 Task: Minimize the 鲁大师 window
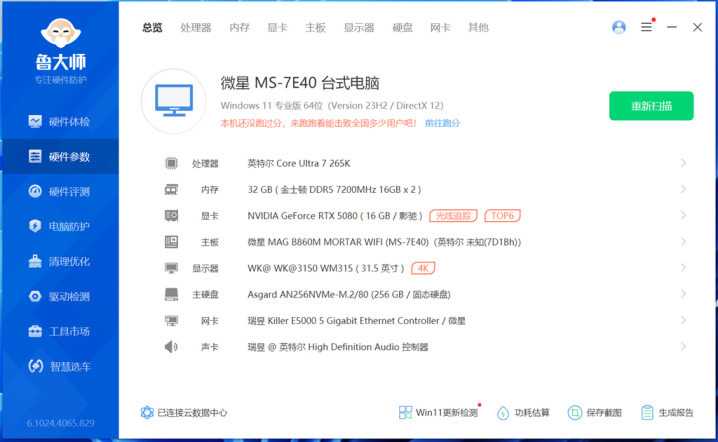tap(671, 27)
